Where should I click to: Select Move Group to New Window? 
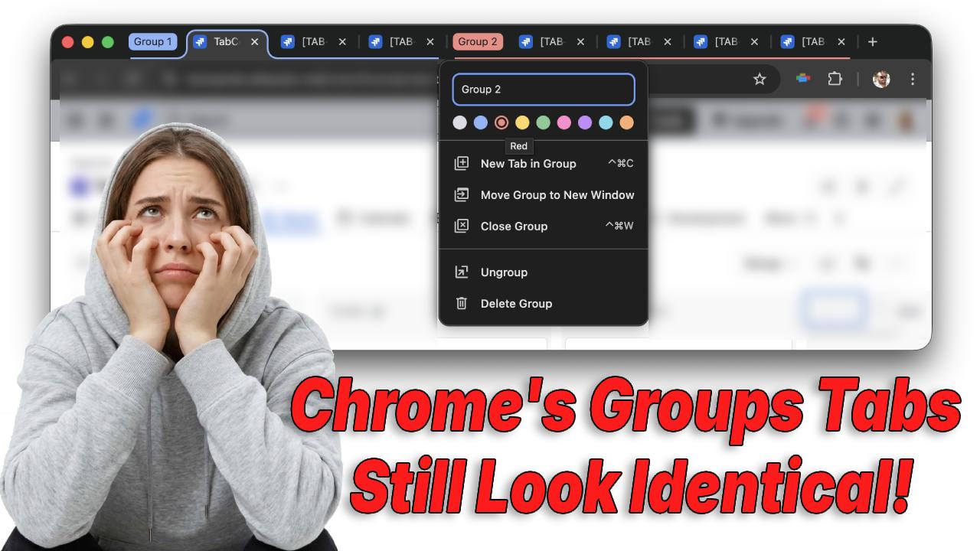[x=544, y=194]
